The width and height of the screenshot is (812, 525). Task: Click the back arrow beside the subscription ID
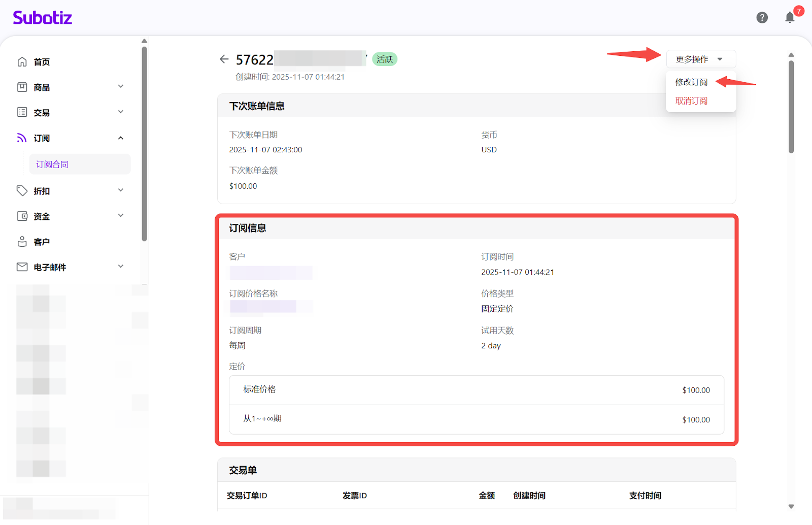[224, 59]
